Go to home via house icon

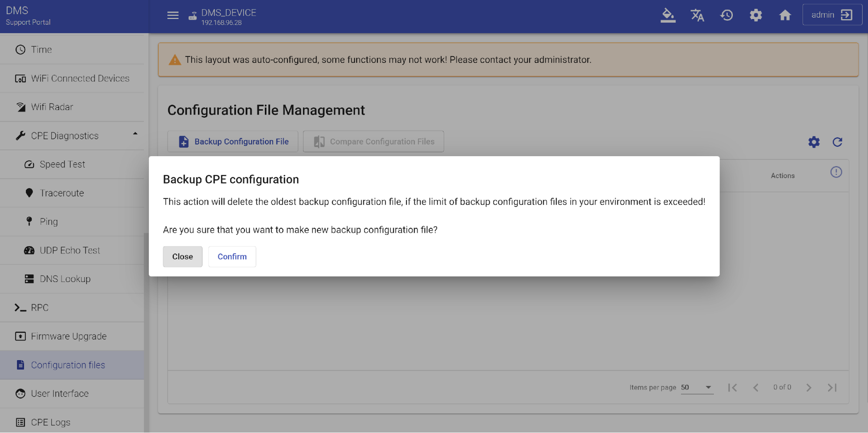[x=785, y=16]
